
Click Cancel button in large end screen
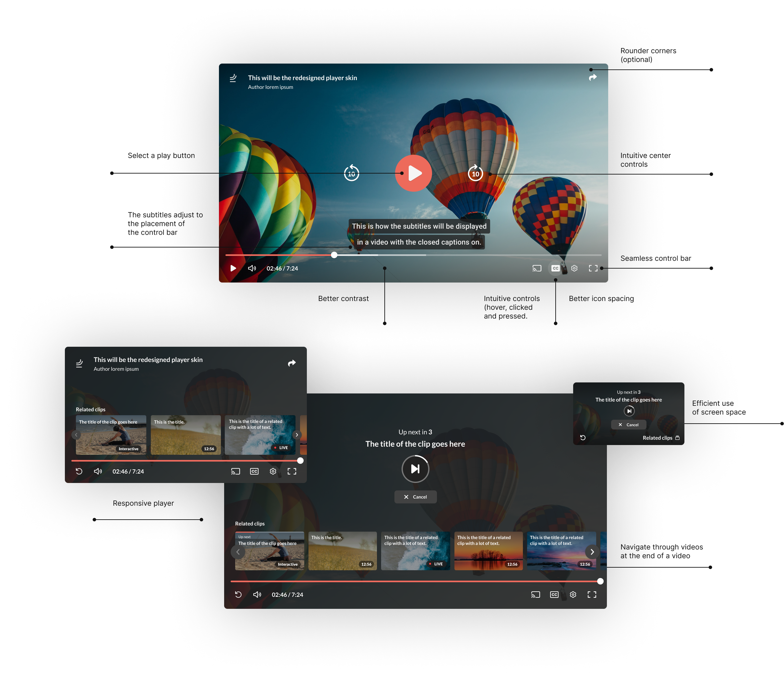(x=416, y=497)
